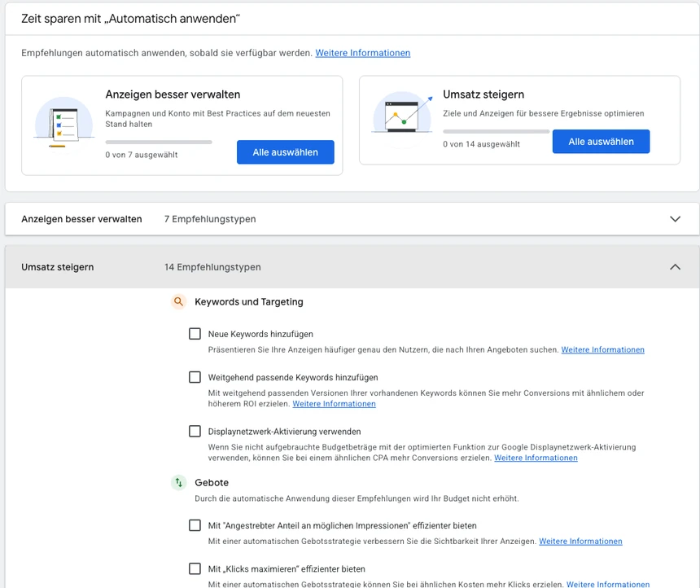This screenshot has width=700, height=588.
Task: Open Weitere Informationen for Neue Keywords
Action: pyautogui.click(x=602, y=350)
